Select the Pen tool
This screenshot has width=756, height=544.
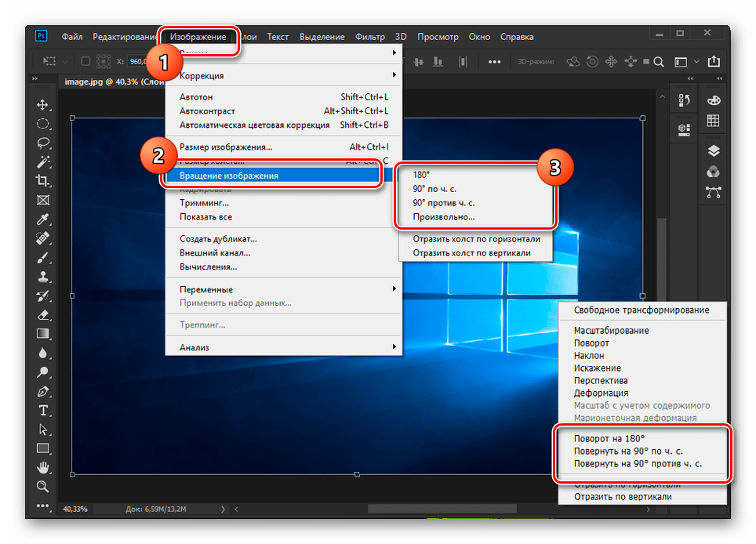click(x=43, y=391)
